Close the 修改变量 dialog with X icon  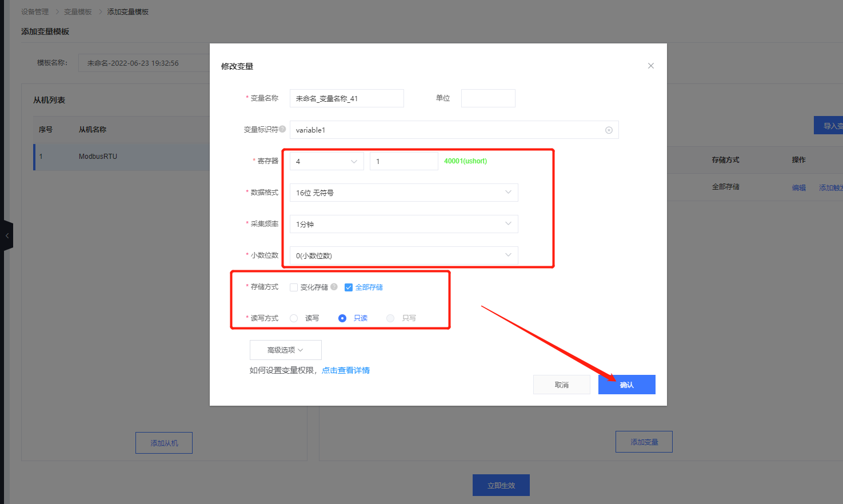click(650, 66)
